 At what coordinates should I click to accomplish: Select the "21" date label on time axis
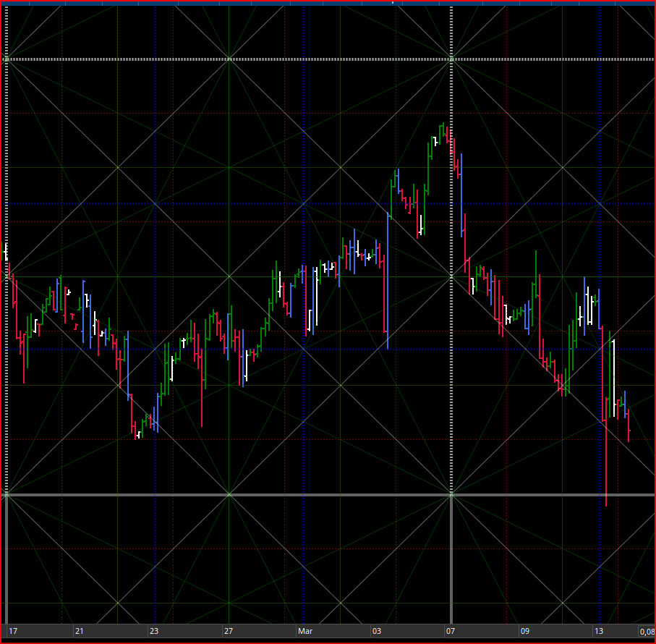[x=79, y=631]
